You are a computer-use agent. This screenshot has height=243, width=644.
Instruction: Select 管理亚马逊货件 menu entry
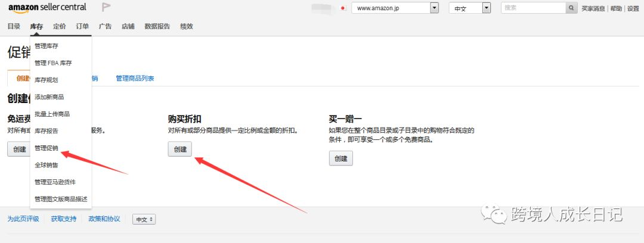[55, 182]
